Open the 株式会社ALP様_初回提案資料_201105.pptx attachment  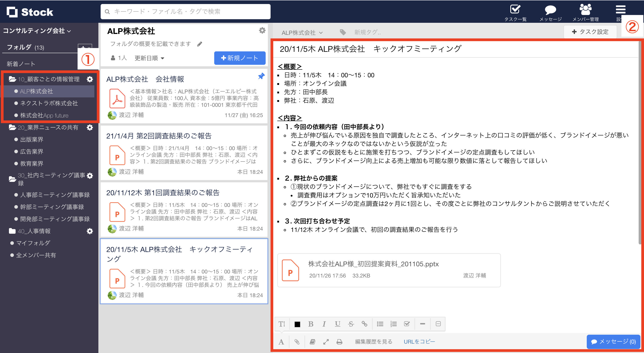pos(389,270)
